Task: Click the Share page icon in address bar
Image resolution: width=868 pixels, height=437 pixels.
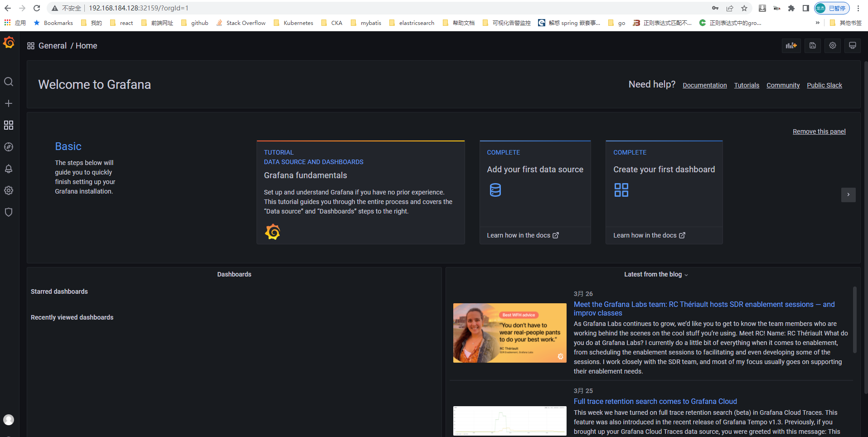Action: point(730,8)
